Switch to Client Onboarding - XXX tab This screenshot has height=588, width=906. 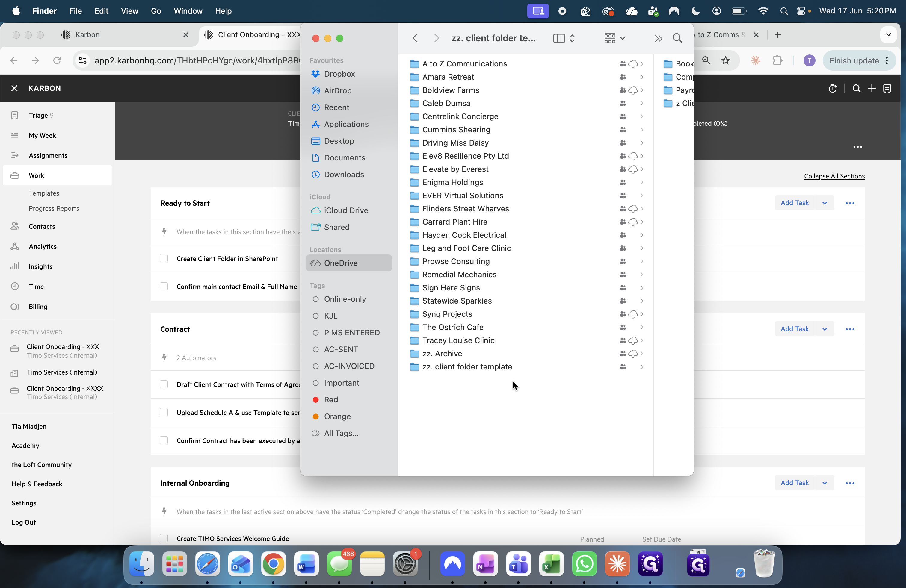[251, 35]
